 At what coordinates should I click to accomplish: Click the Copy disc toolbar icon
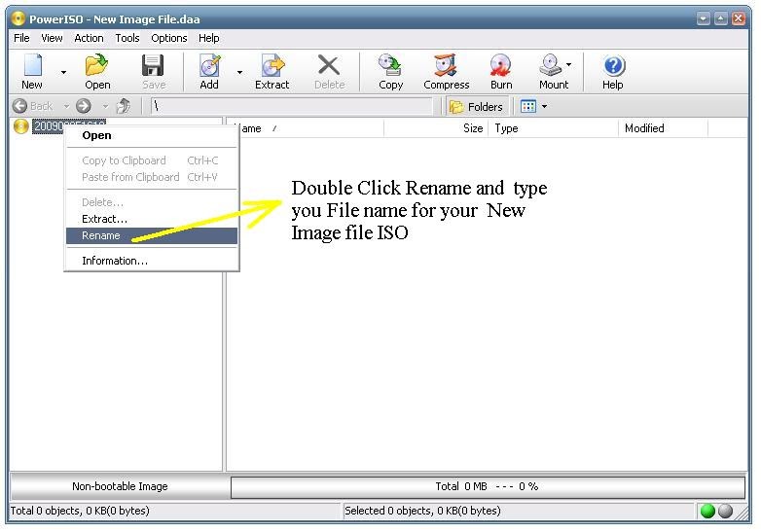(390, 65)
